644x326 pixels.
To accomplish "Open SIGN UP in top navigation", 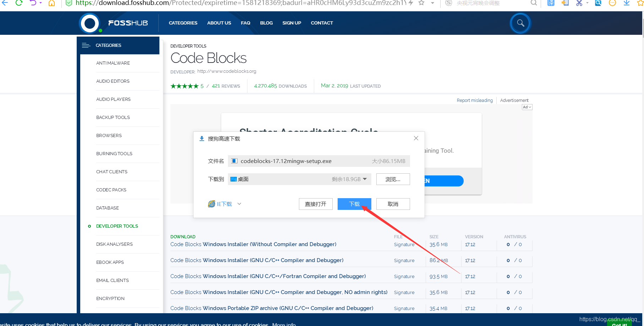I will 292,23.
